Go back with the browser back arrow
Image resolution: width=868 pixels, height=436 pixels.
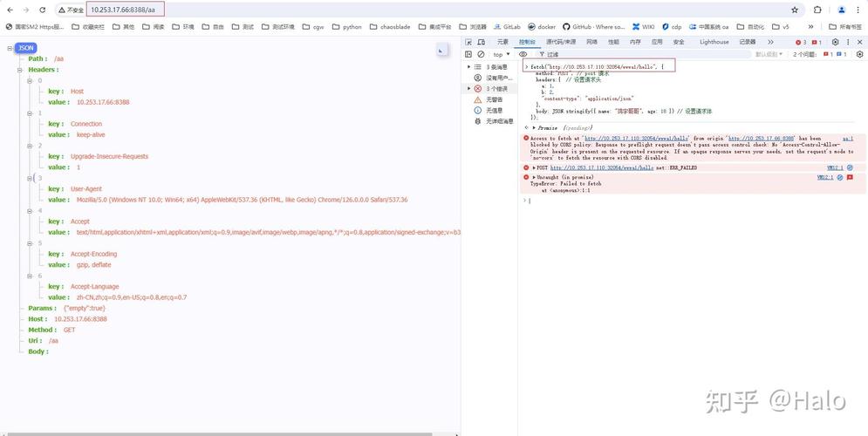(10, 10)
